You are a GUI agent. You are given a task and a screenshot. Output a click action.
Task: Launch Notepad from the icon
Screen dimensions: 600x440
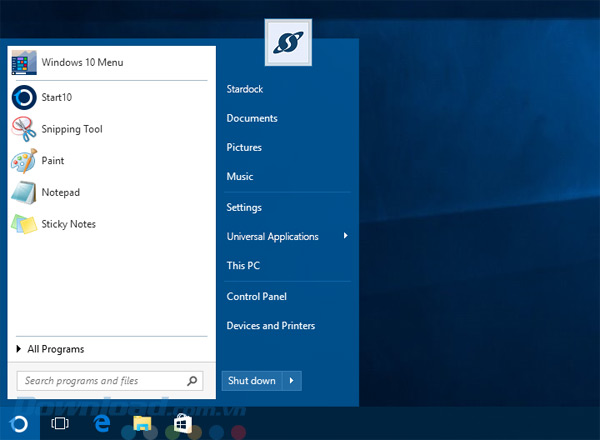coord(24,192)
